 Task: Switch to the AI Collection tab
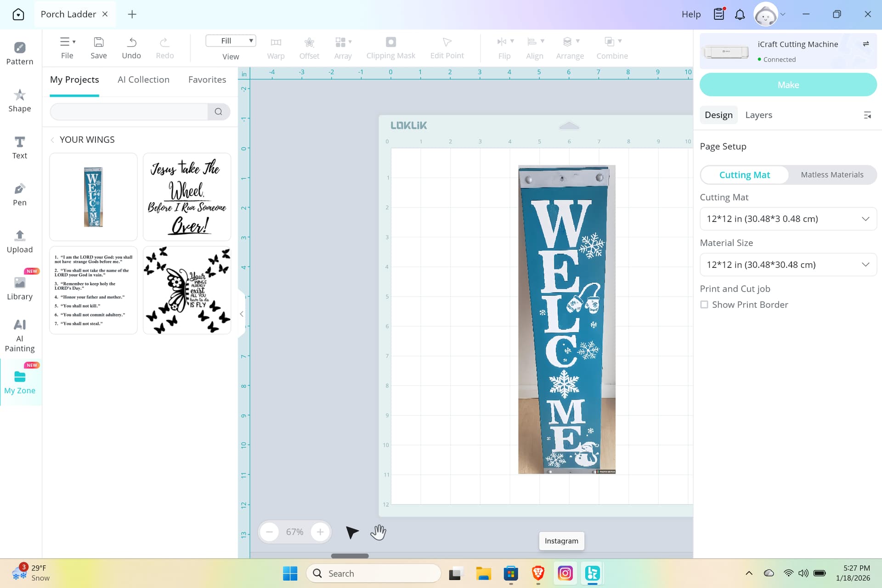pyautogui.click(x=143, y=79)
